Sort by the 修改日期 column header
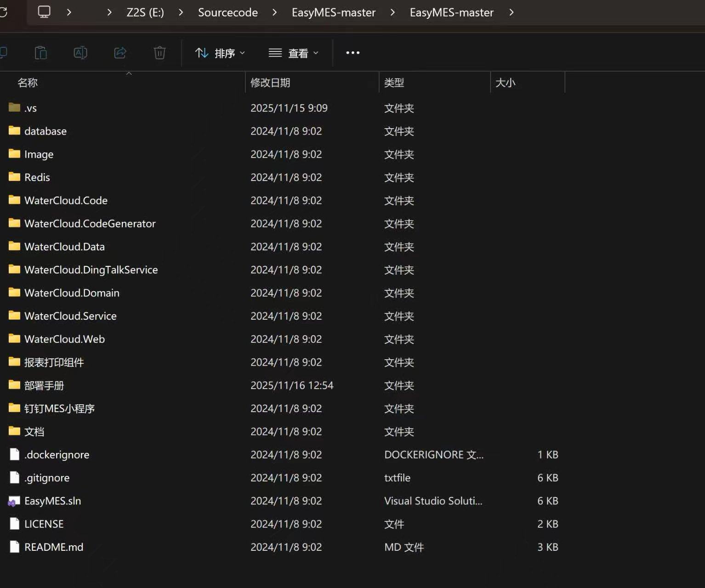Image resolution: width=705 pixels, height=588 pixels. 270,83
